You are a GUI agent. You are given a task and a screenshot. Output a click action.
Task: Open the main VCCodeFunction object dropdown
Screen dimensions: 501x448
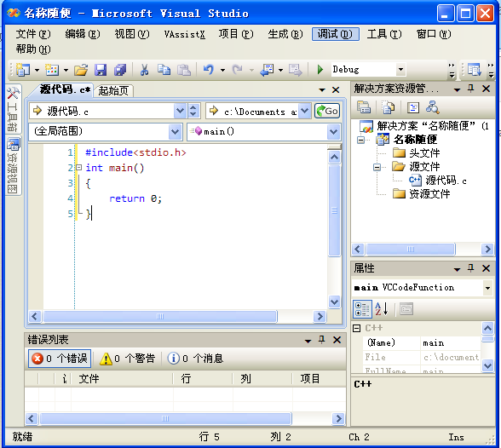tap(487, 288)
